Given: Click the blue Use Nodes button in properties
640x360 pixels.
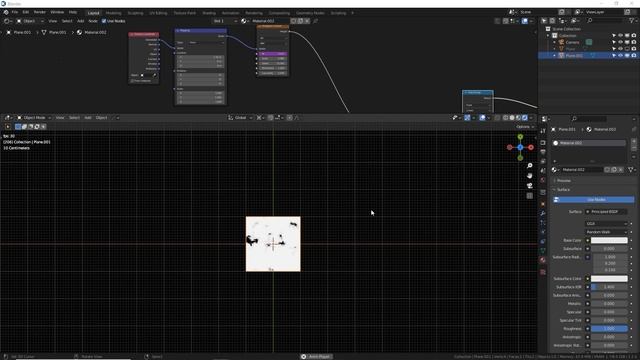Looking at the screenshot, I should [x=593, y=200].
